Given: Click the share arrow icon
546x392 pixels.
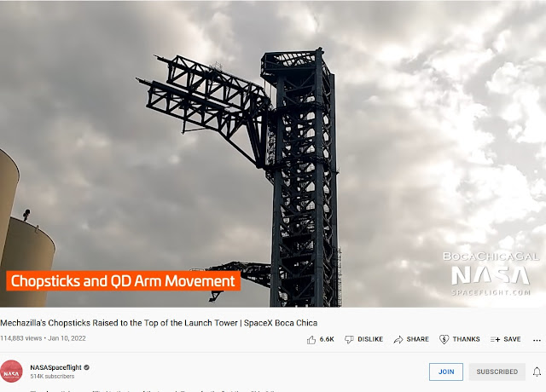Looking at the screenshot, I should pyautogui.click(x=398, y=339).
